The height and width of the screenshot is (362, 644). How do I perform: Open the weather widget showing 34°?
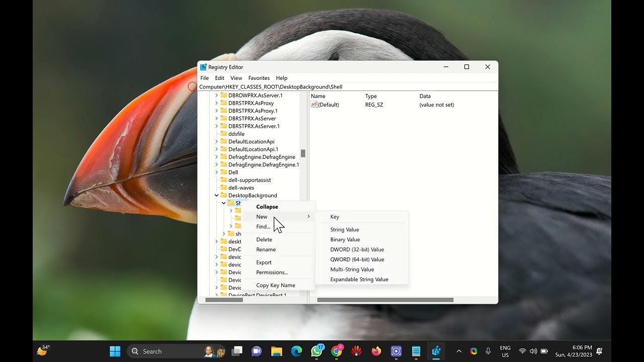point(43,350)
